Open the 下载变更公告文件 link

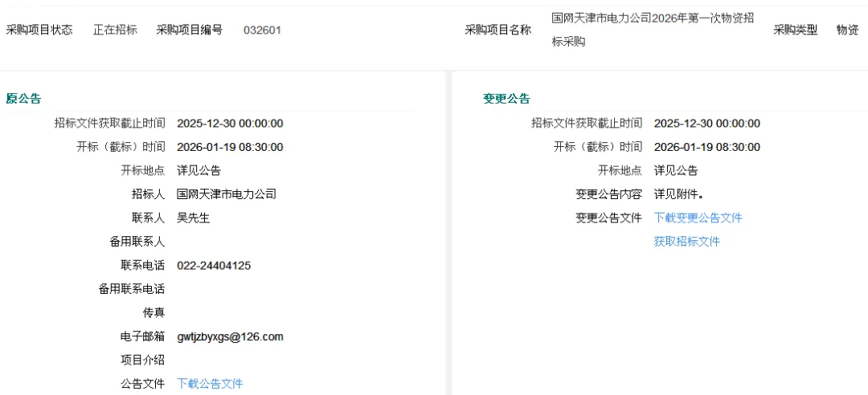tap(698, 218)
